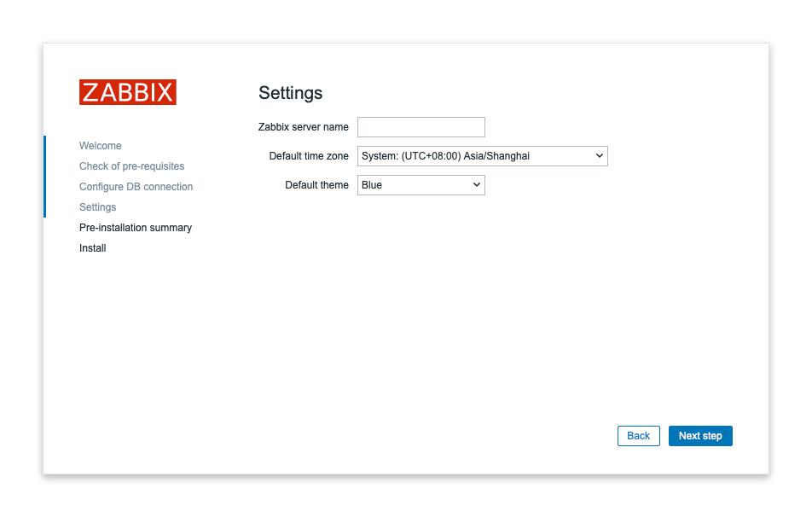Click the Zabbix logo

click(x=127, y=92)
